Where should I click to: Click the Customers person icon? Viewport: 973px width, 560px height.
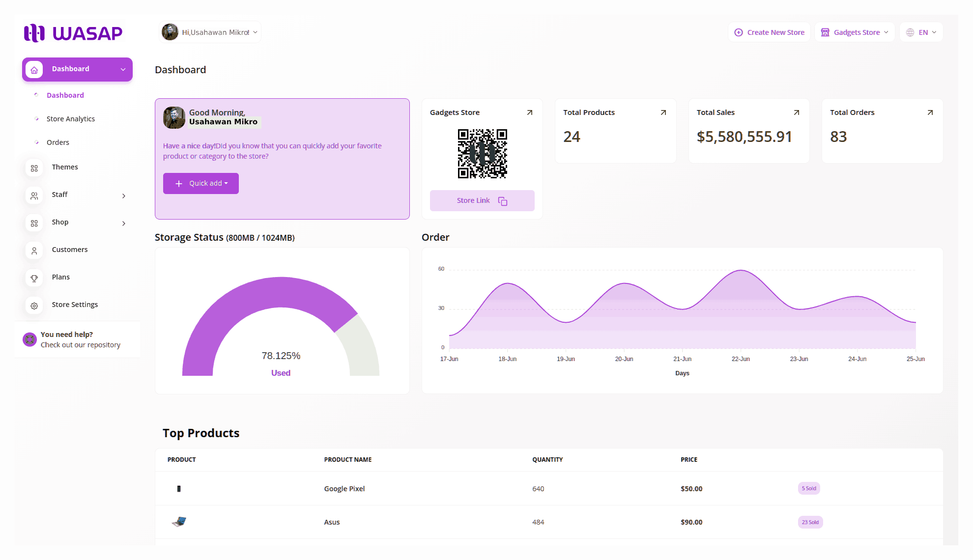pos(34,251)
